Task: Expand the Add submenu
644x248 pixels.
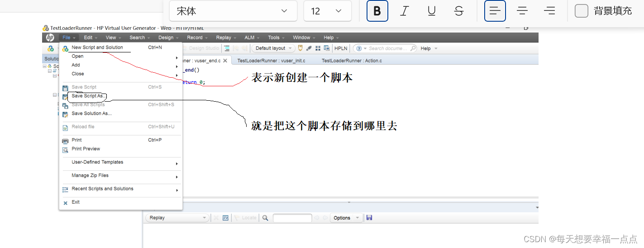Action: [x=121, y=65]
